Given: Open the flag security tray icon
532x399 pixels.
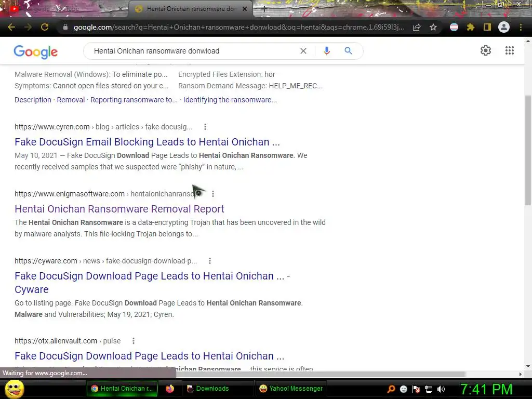Looking at the screenshot, I should point(416,389).
